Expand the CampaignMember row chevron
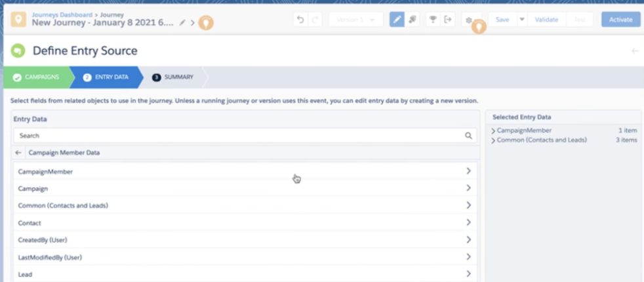This screenshot has width=644, height=282. tap(468, 171)
